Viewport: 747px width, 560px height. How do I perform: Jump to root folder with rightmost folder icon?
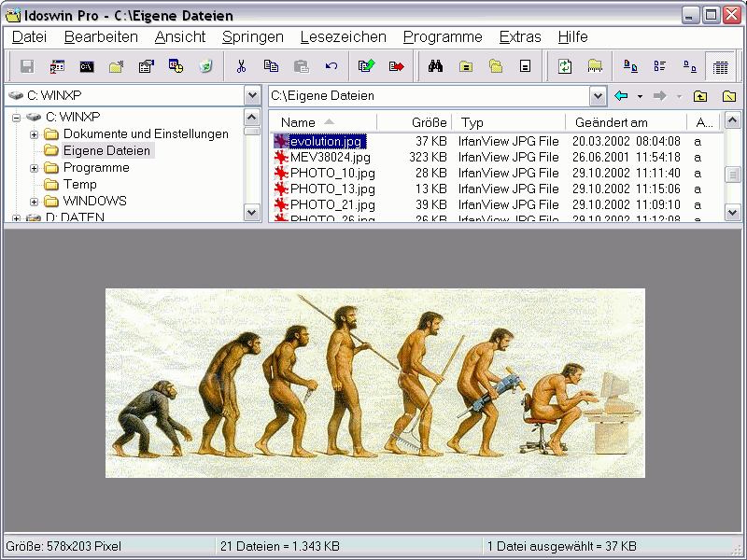[729, 96]
